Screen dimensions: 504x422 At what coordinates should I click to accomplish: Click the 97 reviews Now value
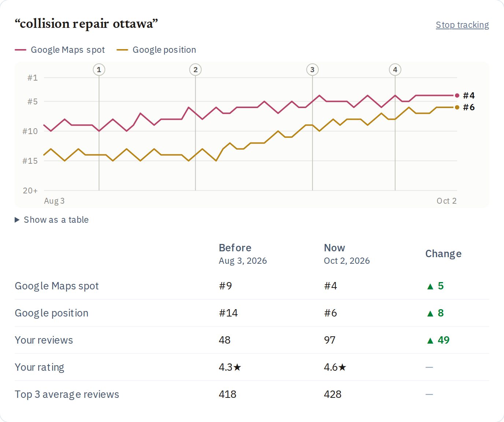point(330,340)
